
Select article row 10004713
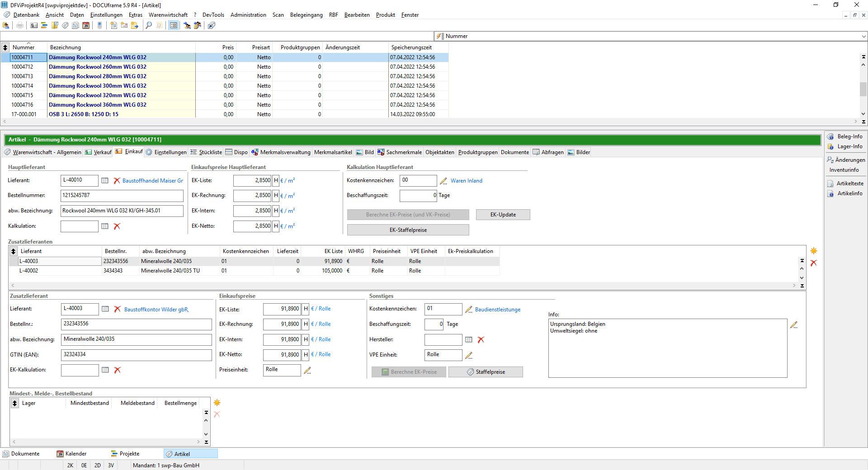click(x=225, y=76)
